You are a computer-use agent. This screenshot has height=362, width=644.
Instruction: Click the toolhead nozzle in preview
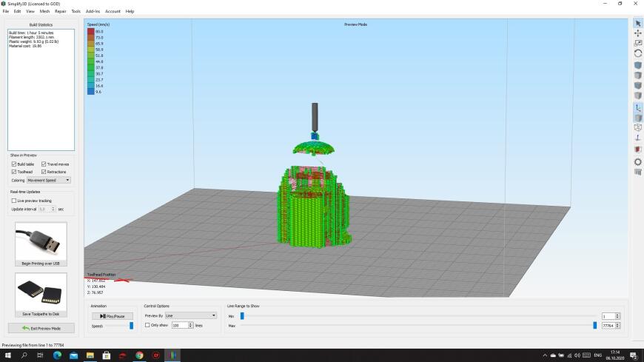click(x=315, y=118)
